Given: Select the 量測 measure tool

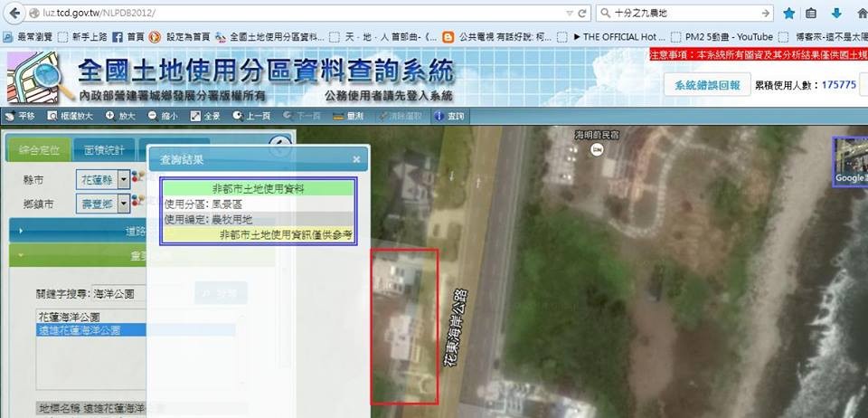Looking at the screenshot, I should (348, 117).
